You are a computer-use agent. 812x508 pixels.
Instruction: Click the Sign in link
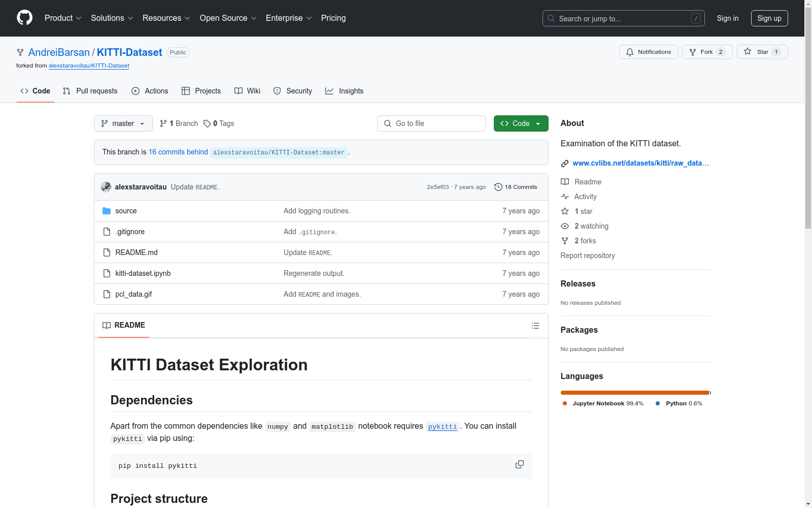(728, 18)
